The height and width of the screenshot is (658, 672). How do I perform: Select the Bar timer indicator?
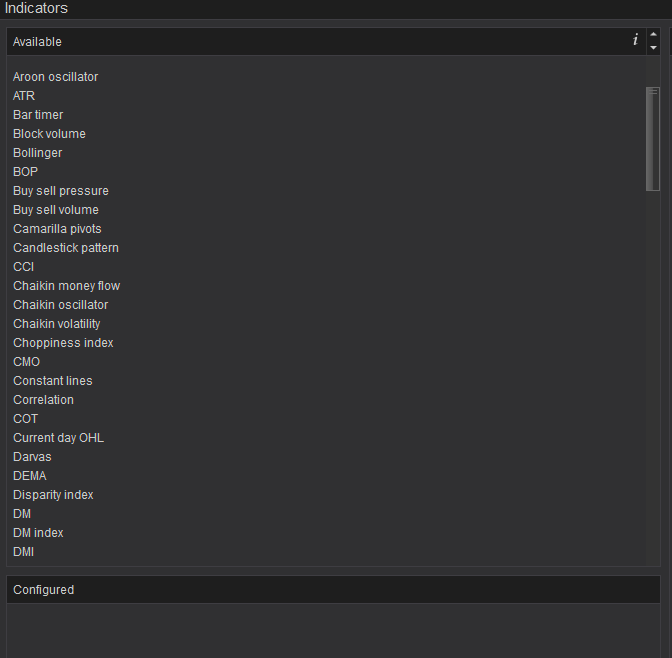38,115
